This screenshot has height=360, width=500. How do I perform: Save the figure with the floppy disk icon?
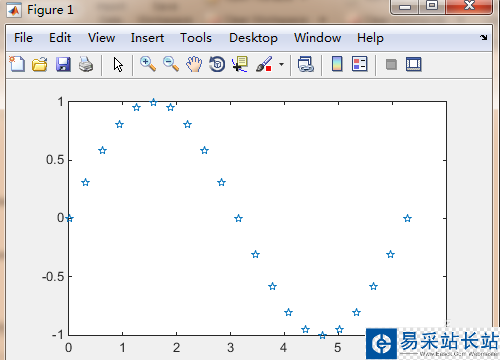pyautogui.click(x=63, y=64)
